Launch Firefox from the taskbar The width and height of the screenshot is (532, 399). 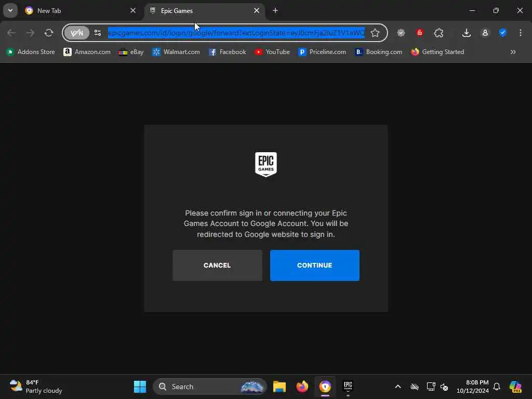click(x=302, y=387)
